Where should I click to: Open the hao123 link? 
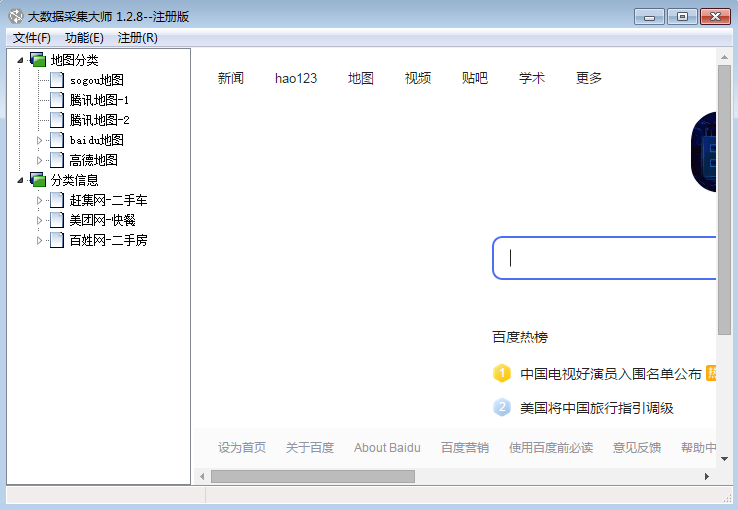click(296, 78)
